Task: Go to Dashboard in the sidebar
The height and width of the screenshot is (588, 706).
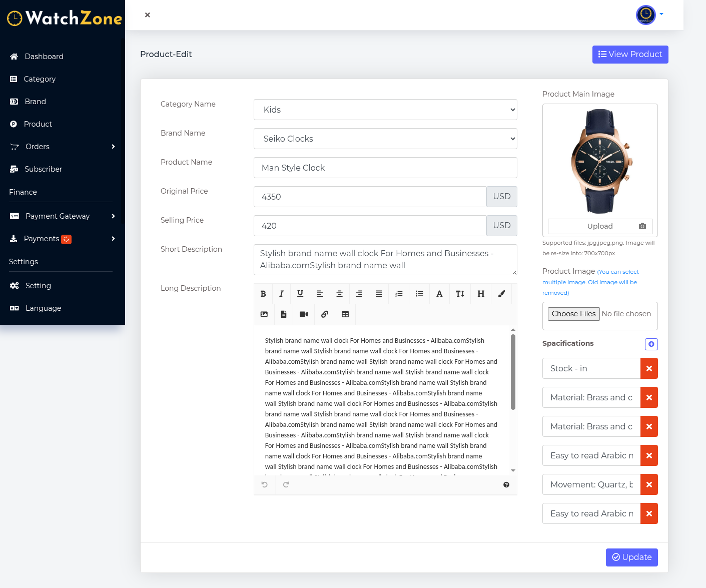Action: 44,57
